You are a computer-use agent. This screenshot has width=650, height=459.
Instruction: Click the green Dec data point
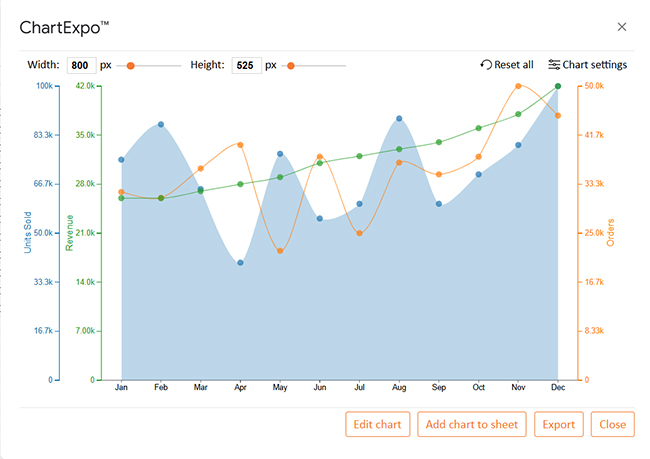(x=557, y=87)
